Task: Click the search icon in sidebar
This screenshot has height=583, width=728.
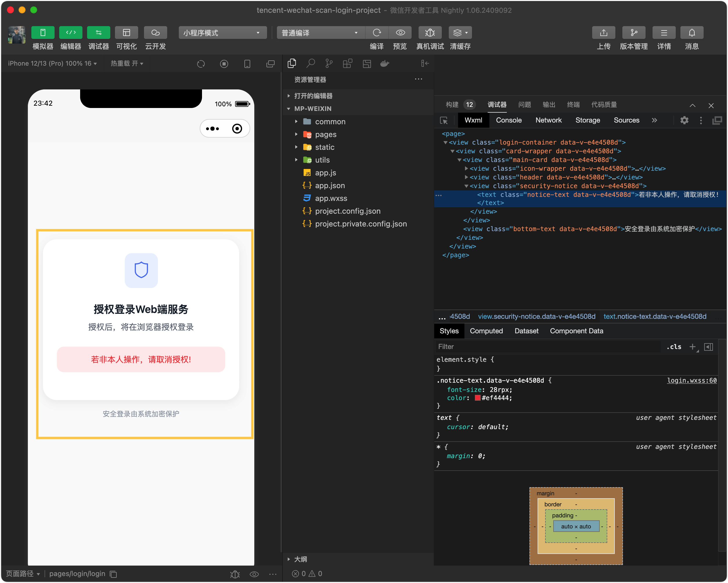Action: (310, 64)
